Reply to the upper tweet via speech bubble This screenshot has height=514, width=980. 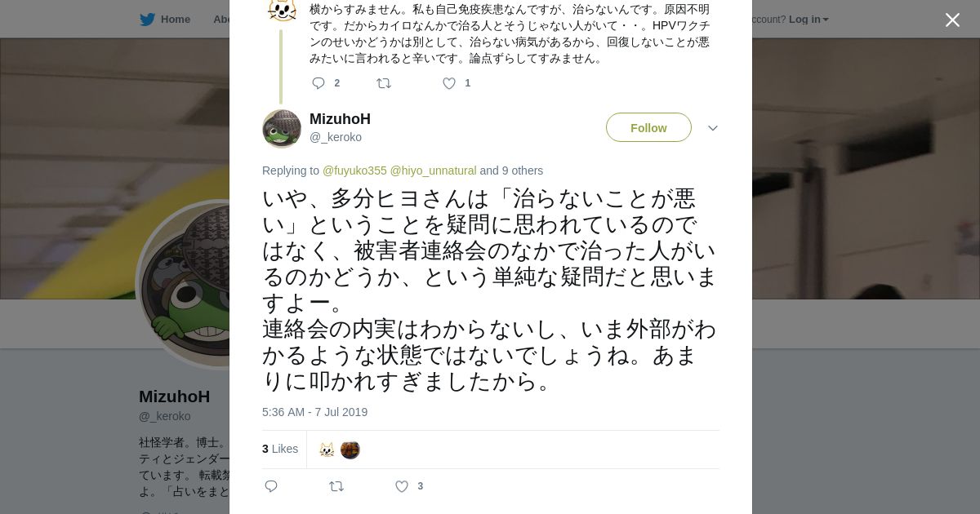click(x=318, y=83)
